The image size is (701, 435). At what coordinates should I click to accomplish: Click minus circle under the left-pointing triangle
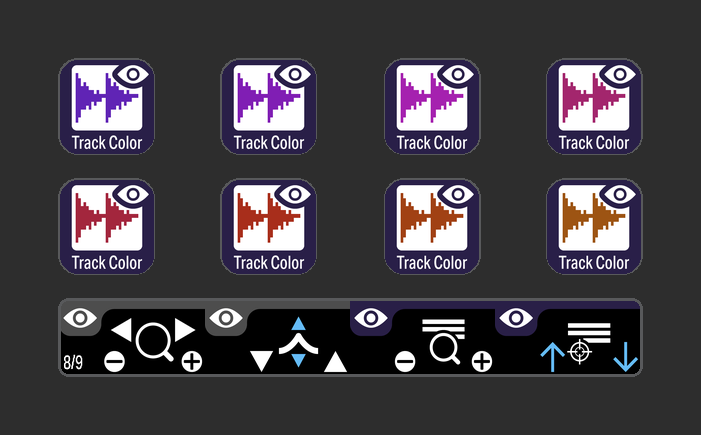pos(114,361)
